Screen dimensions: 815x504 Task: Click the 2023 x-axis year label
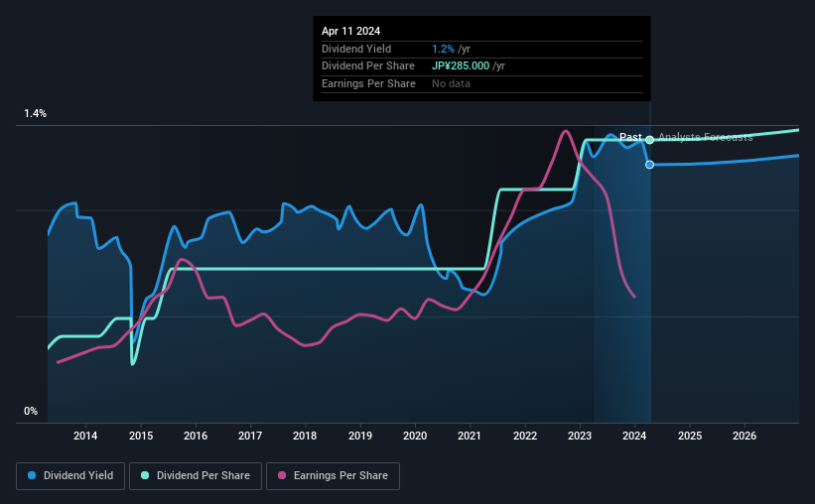coord(580,436)
